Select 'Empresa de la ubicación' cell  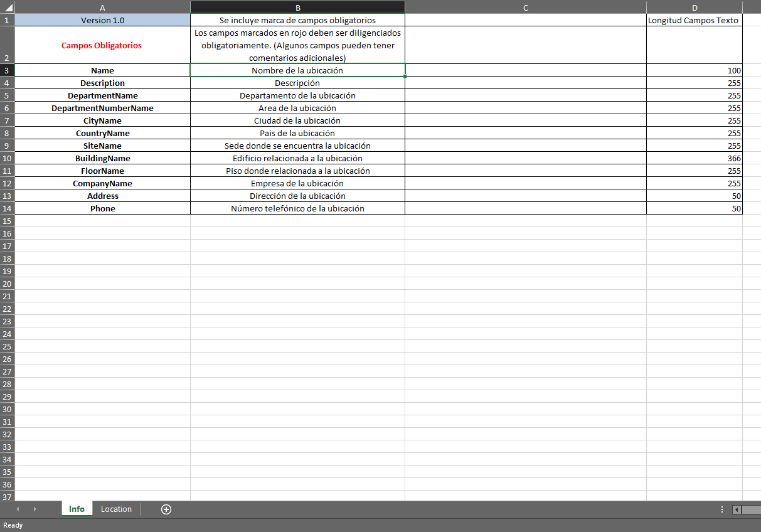pos(297,183)
